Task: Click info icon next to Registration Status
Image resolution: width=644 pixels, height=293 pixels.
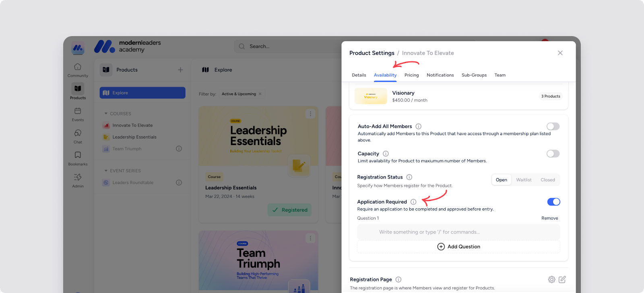Action: 409,177
